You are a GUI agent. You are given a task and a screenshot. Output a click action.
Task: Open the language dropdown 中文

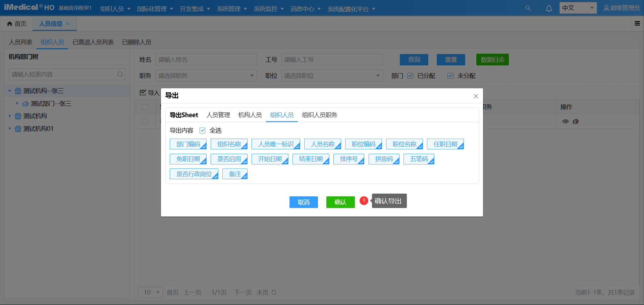[x=578, y=8]
